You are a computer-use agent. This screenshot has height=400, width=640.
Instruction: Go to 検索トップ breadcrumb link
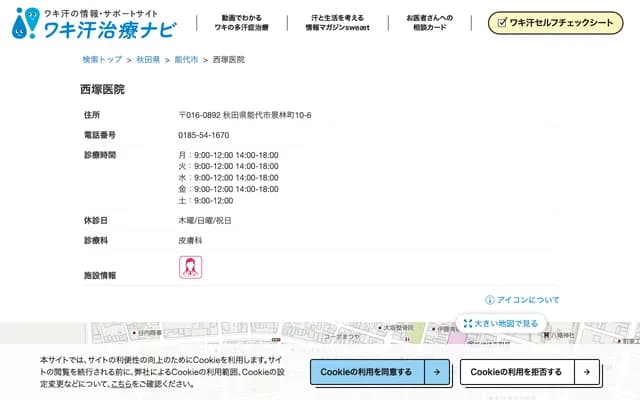(103, 60)
